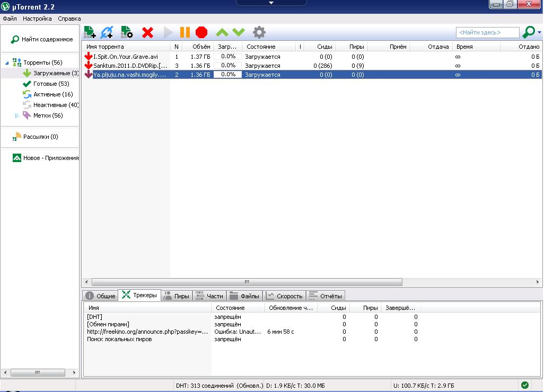The image size is (544, 392).
Task: Switch to the Скорость tab
Action: (x=285, y=296)
